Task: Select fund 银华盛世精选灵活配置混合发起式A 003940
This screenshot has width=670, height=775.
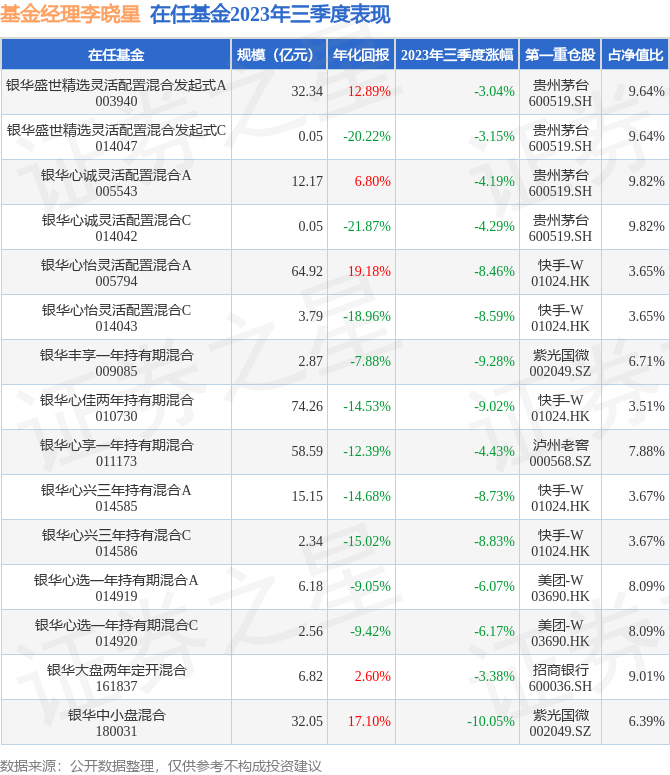Action: pyautogui.click(x=116, y=92)
